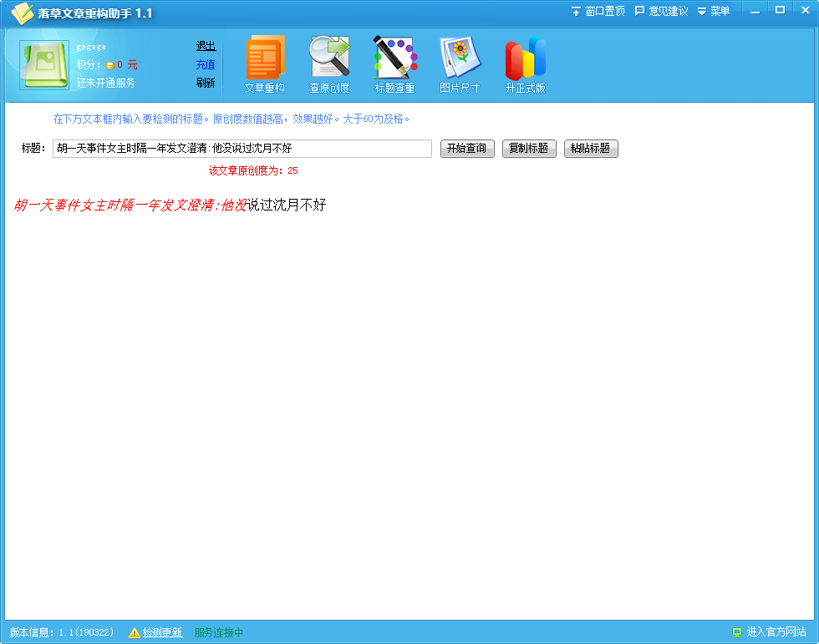819x644 pixels.
Task: Click the blue instruction hint text
Action: (x=231, y=119)
